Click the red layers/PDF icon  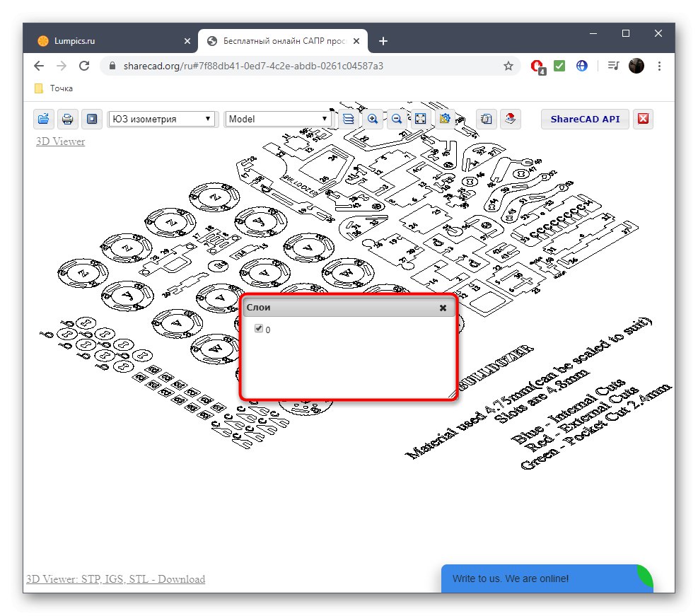click(x=510, y=119)
